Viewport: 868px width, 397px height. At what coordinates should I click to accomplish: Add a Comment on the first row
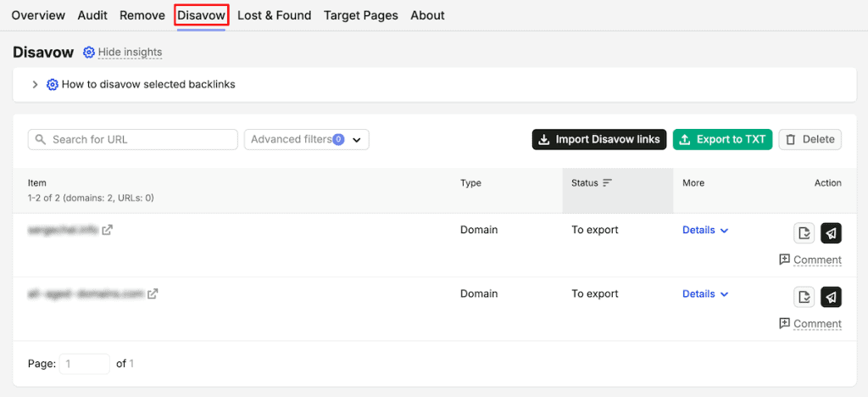point(810,260)
